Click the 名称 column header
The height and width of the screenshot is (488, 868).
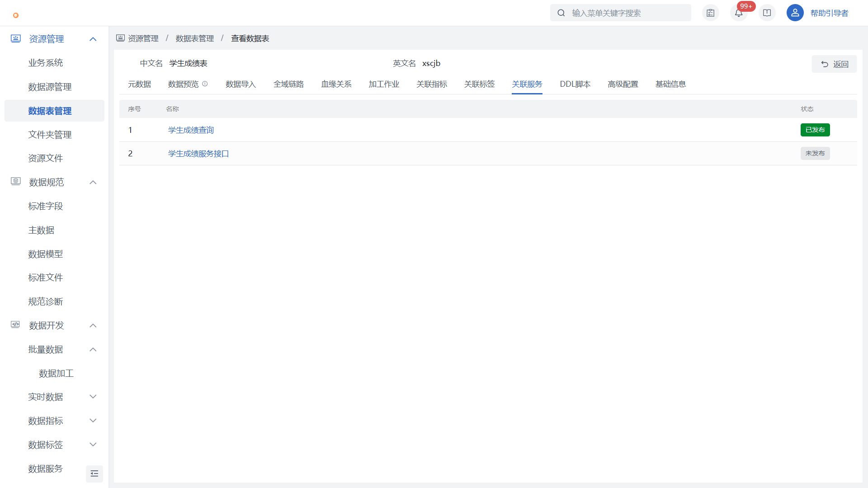pos(172,109)
